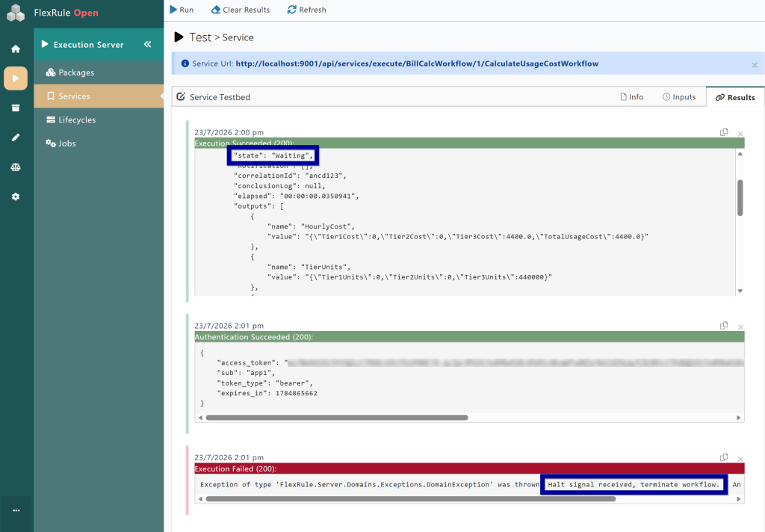Click the "state": "Waiting" line
This screenshot has height=532, width=765.
(273, 155)
